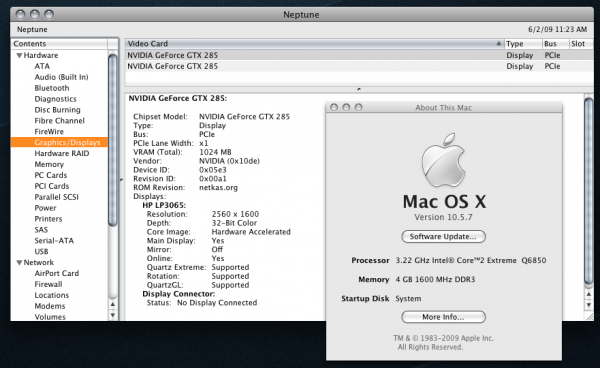Select PC Cards entry
Image resolution: width=600 pixels, height=368 pixels.
pyautogui.click(x=51, y=175)
